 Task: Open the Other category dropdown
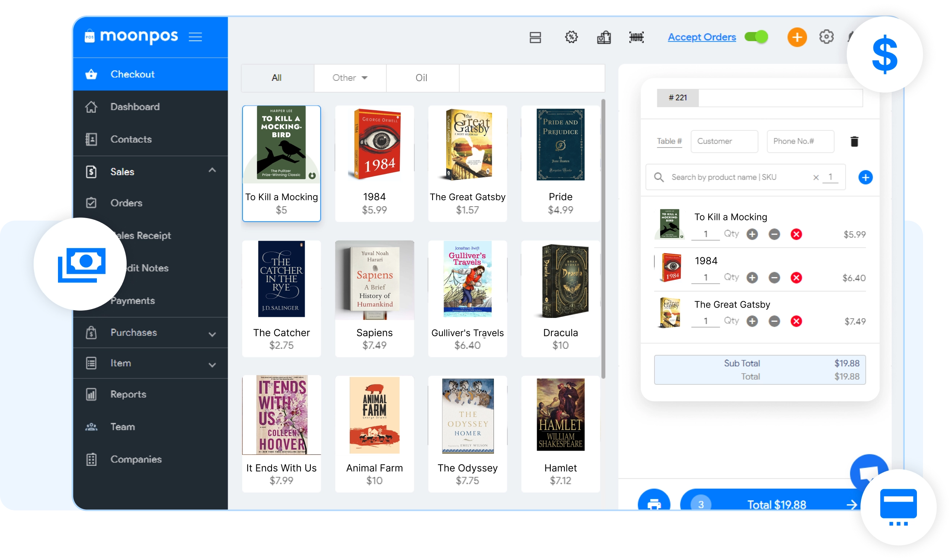(x=350, y=78)
